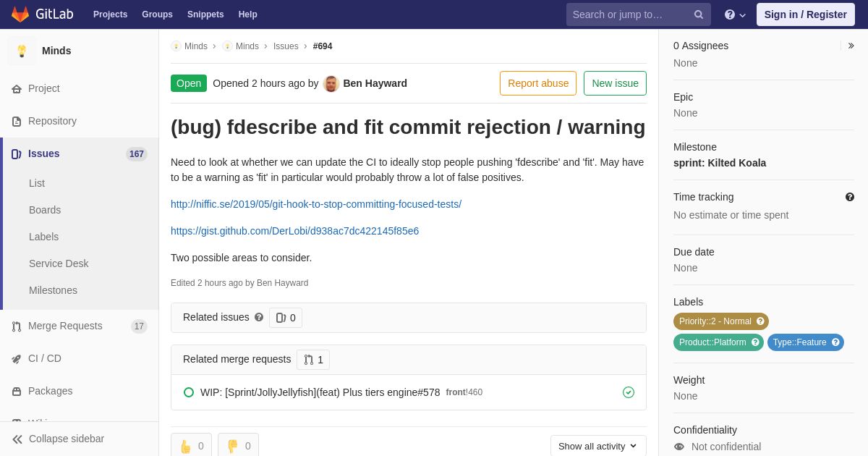Open the niffic.se git-hook link
868x456 pixels.
point(316,204)
